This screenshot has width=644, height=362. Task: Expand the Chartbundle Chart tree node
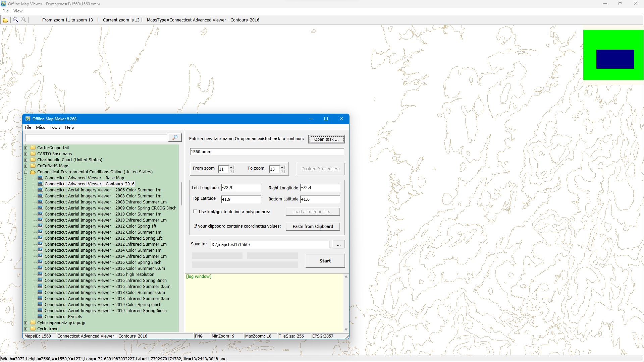[26, 160]
